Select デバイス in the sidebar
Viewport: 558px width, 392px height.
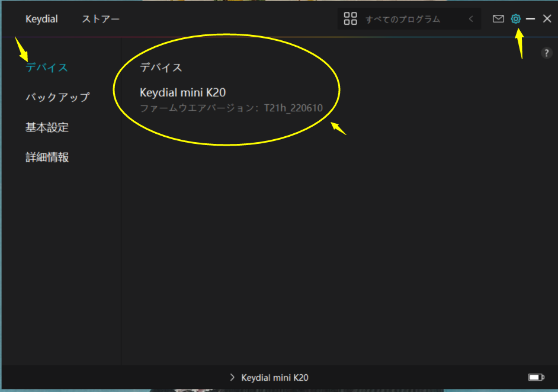[47, 68]
